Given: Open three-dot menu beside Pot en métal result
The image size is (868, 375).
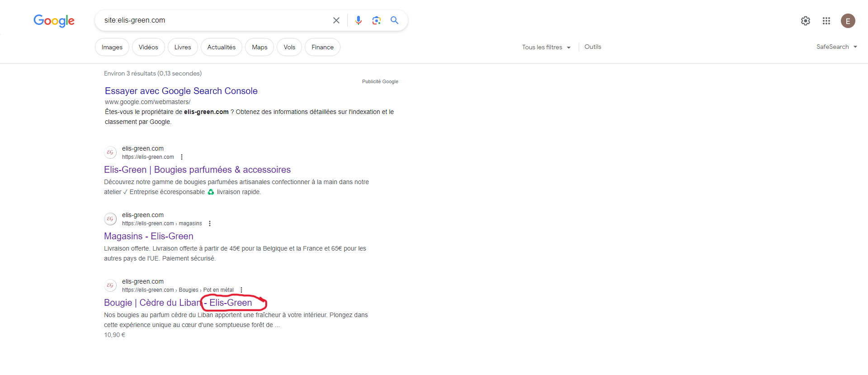Looking at the screenshot, I should click(x=241, y=290).
